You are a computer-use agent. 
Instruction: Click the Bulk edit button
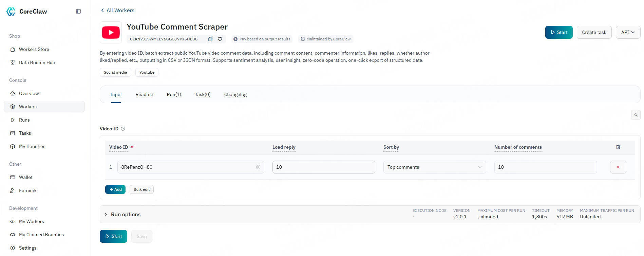(141, 189)
